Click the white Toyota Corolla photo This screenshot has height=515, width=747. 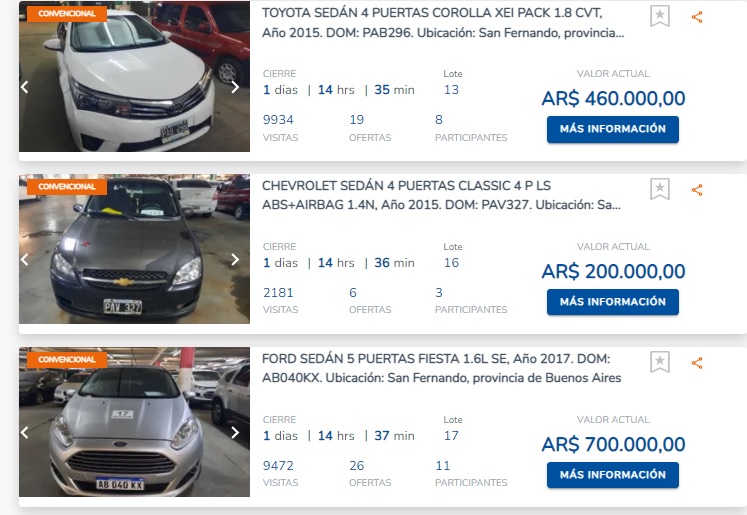pyautogui.click(x=134, y=76)
